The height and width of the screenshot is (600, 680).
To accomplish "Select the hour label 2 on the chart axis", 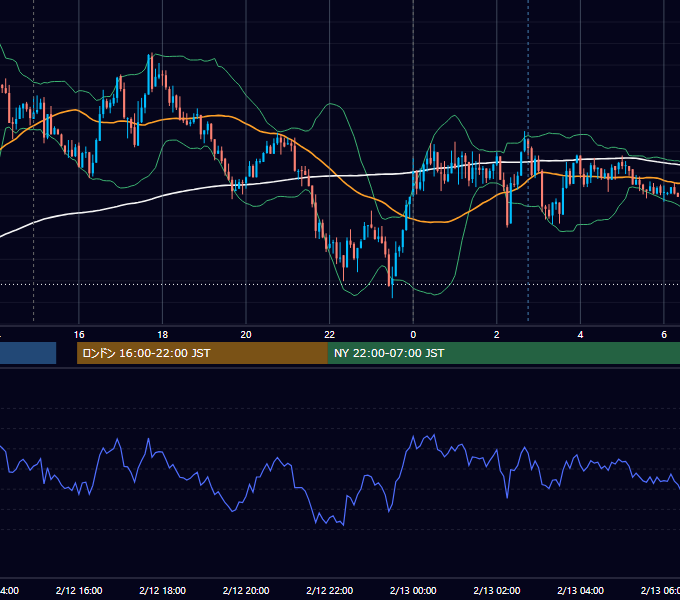I will (497, 335).
